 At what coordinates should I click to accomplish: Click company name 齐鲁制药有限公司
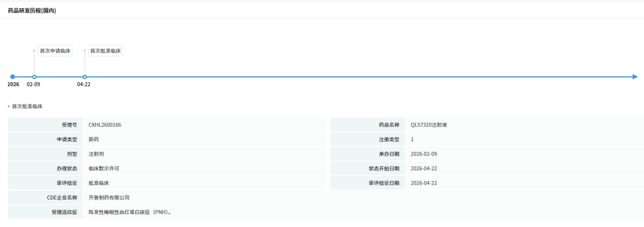click(109, 197)
